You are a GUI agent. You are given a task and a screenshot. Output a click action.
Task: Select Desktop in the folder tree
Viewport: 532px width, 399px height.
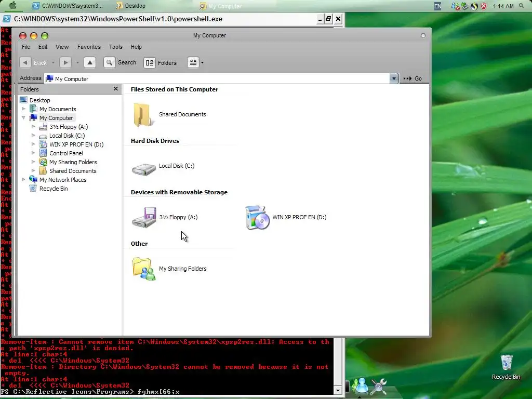point(39,100)
